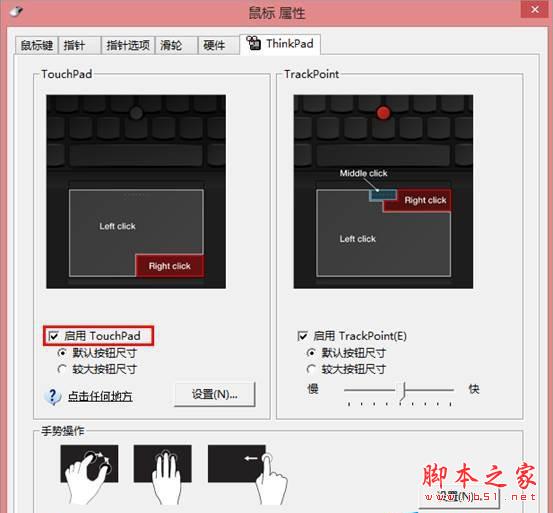Select the ThinkPad tab
The width and height of the screenshot is (553, 513).
pos(280,44)
